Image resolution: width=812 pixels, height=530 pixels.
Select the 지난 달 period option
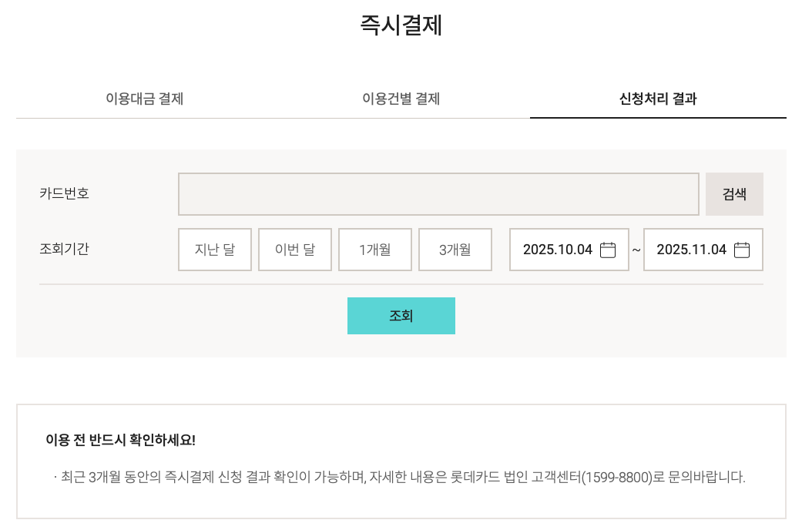[215, 250]
